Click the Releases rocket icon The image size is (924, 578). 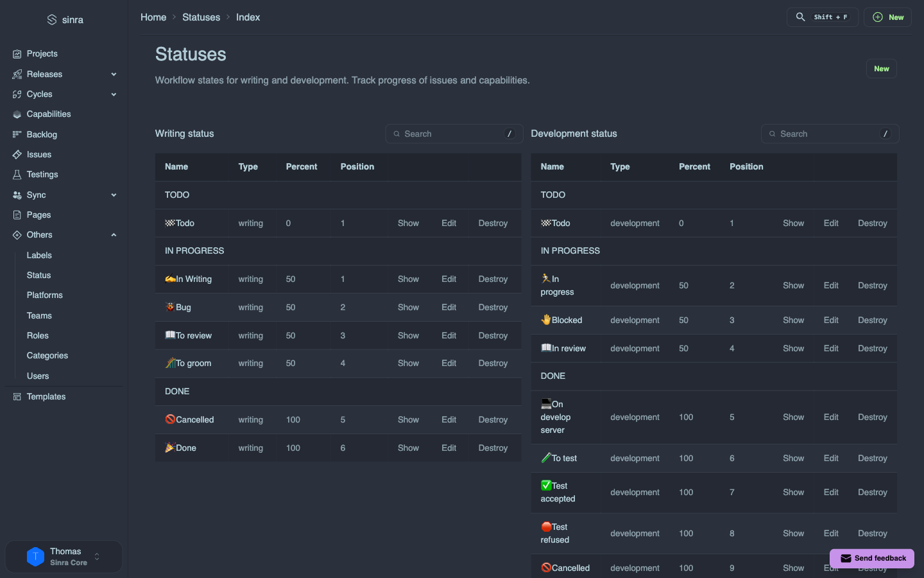click(x=17, y=74)
